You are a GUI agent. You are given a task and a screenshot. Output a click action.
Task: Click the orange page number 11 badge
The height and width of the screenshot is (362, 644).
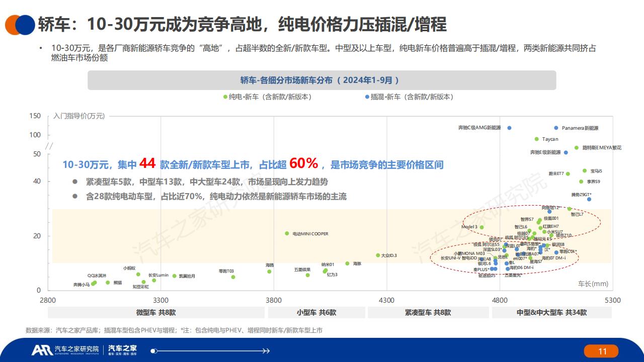point(601,351)
